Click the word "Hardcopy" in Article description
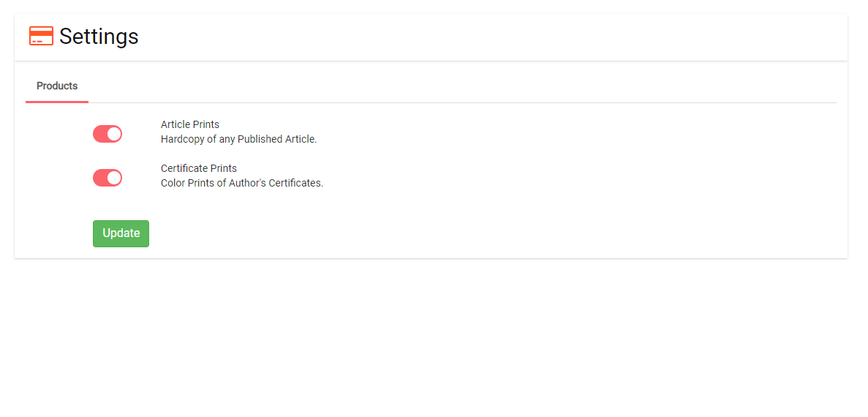Image resolution: width=868 pixels, height=417 pixels. pyautogui.click(x=183, y=139)
